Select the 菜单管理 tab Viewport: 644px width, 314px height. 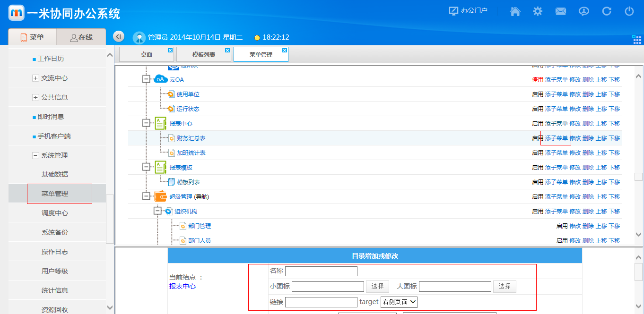261,55
